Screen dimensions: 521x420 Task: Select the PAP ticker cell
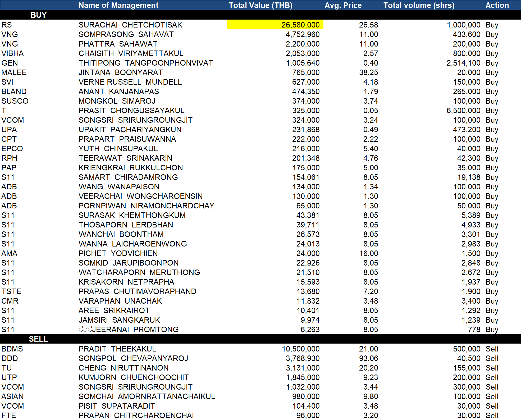click(x=9, y=168)
